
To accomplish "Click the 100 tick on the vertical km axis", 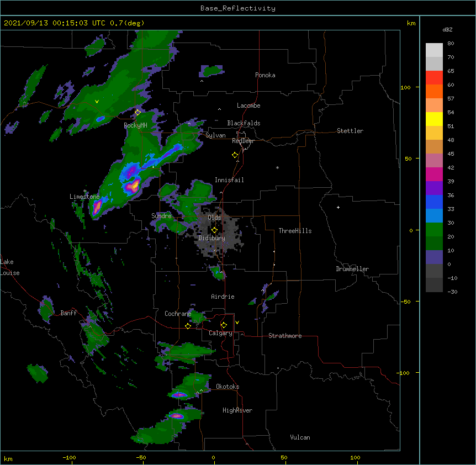I will pyautogui.click(x=405, y=87).
